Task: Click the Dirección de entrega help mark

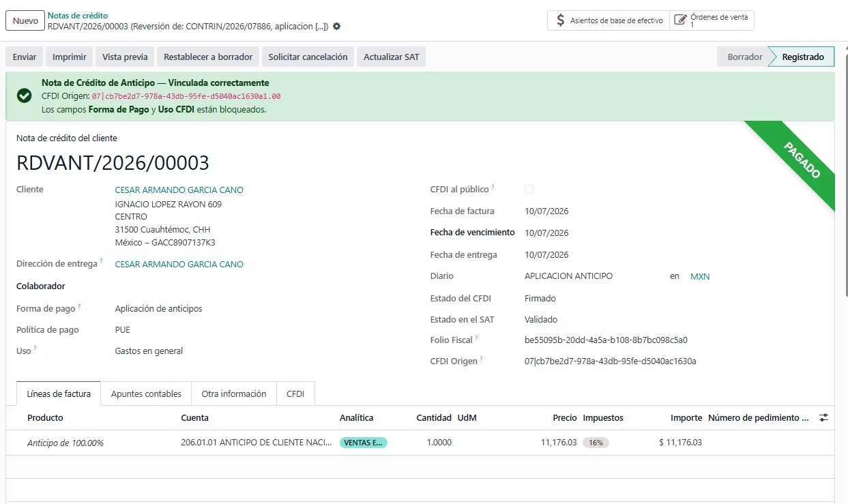Action: tap(102, 261)
